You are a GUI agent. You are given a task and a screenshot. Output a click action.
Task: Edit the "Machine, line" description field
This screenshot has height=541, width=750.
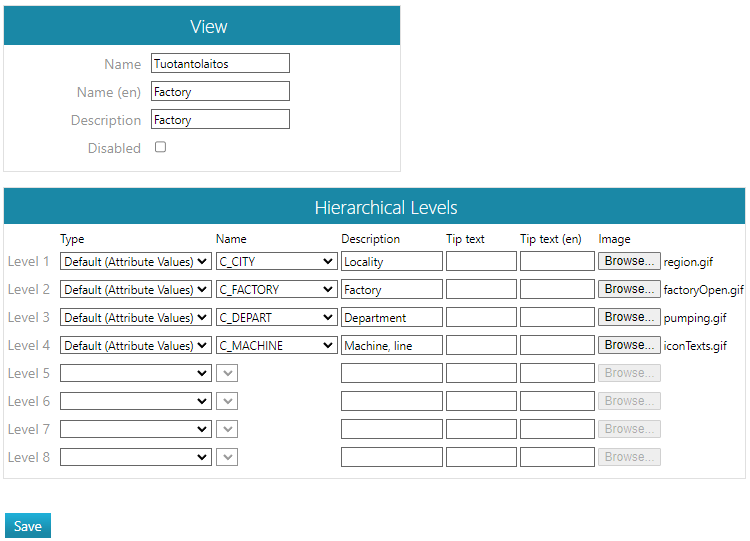point(391,345)
